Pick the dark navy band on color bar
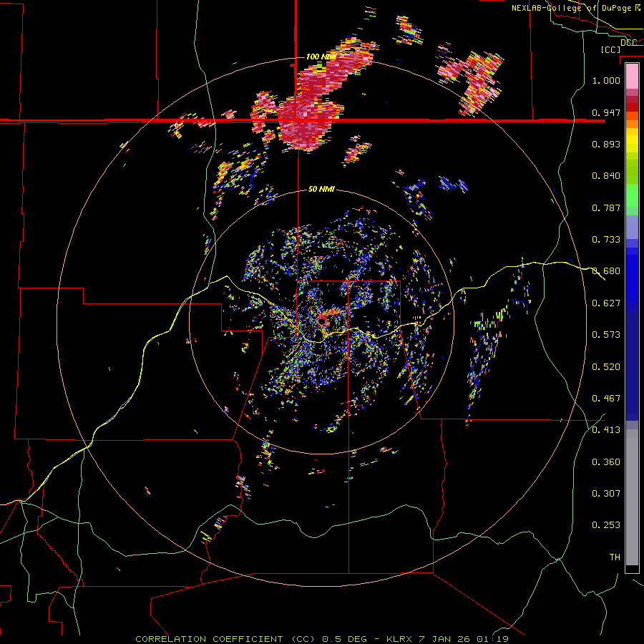This screenshot has width=644, height=644. tap(632, 366)
